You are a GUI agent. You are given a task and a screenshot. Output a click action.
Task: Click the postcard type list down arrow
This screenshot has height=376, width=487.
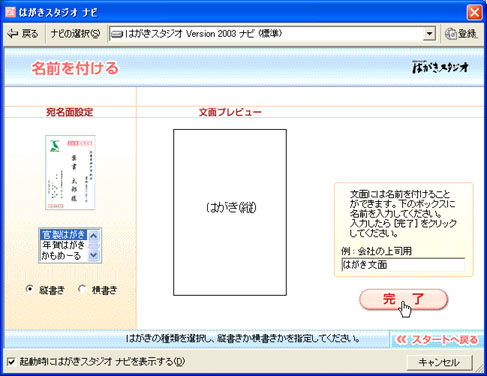point(94,255)
